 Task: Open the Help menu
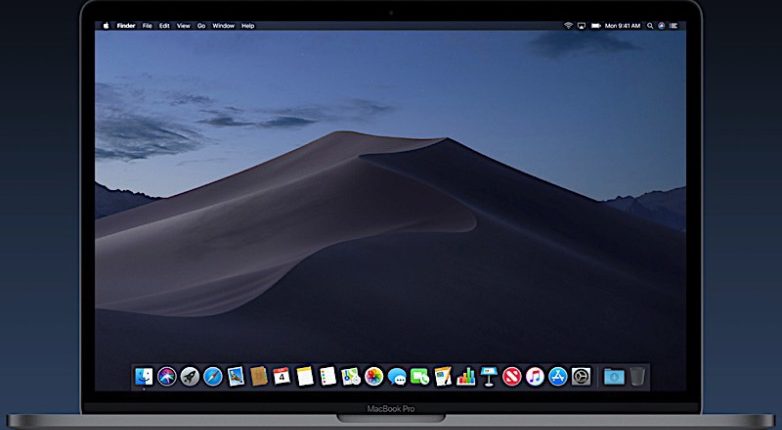click(x=247, y=25)
